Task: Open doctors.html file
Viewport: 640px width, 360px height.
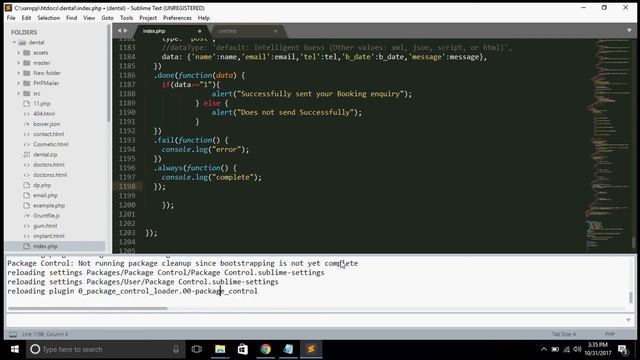Action: click(49, 165)
